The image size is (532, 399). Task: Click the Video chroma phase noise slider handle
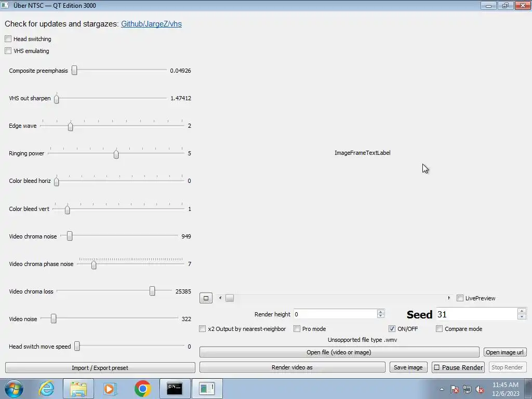(94, 264)
